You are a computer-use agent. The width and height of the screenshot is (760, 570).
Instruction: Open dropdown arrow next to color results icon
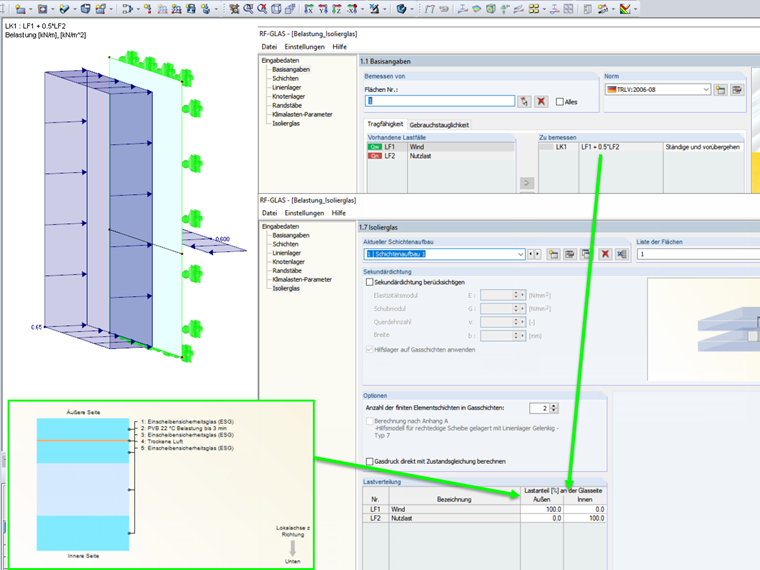[635, 9]
